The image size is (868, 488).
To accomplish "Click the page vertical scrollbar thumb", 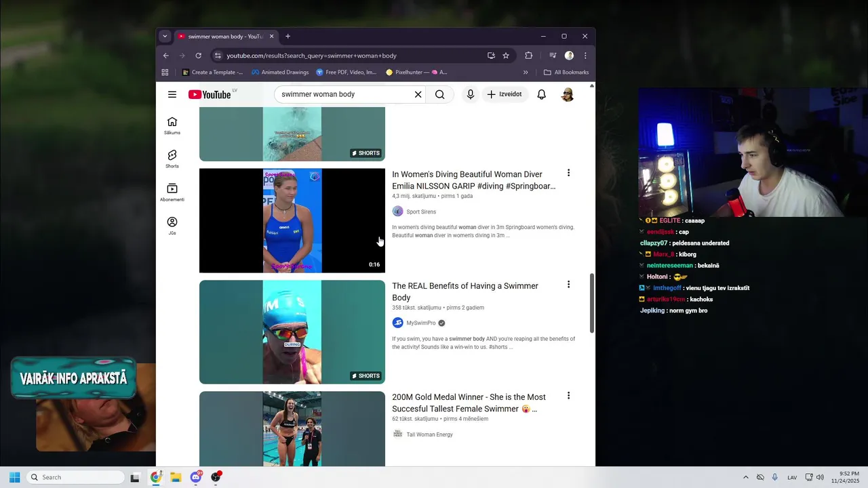I will click(x=591, y=303).
